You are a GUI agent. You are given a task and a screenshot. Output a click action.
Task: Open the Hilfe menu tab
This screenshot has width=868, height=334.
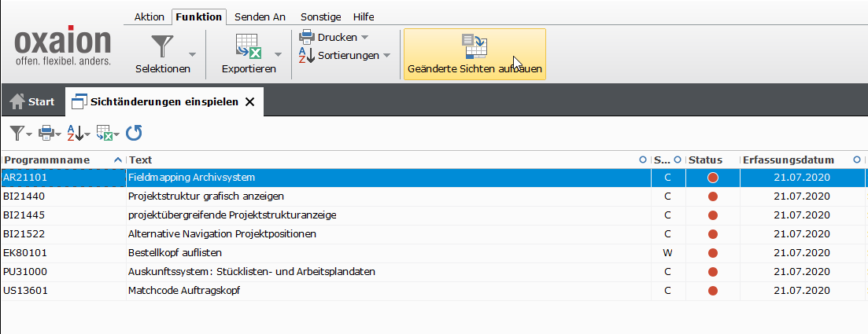click(364, 17)
